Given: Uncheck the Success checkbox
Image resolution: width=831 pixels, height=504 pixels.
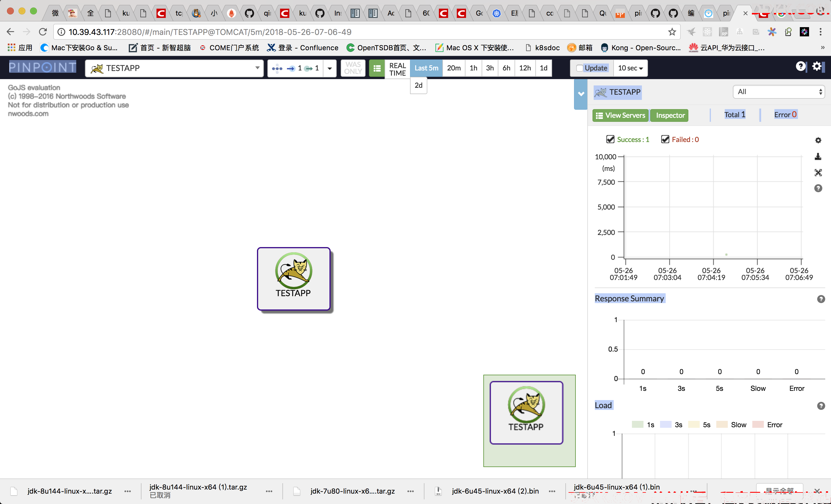Looking at the screenshot, I should pos(610,139).
